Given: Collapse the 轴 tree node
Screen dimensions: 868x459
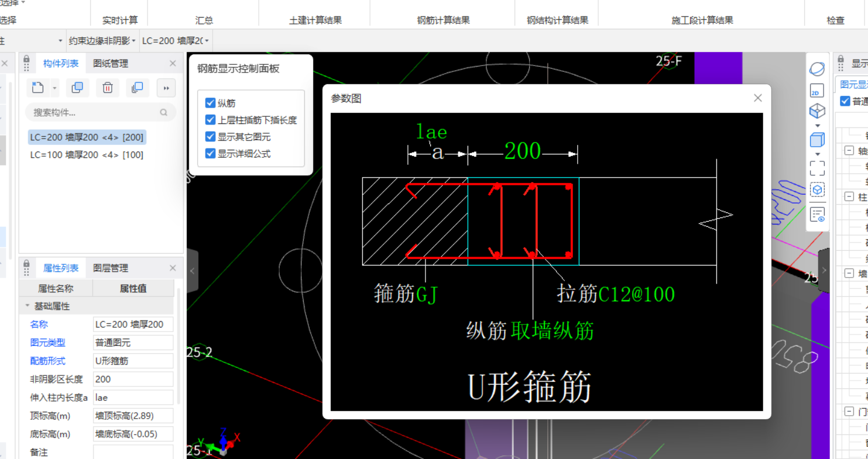Looking at the screenshot, I should tap(849, 150).
